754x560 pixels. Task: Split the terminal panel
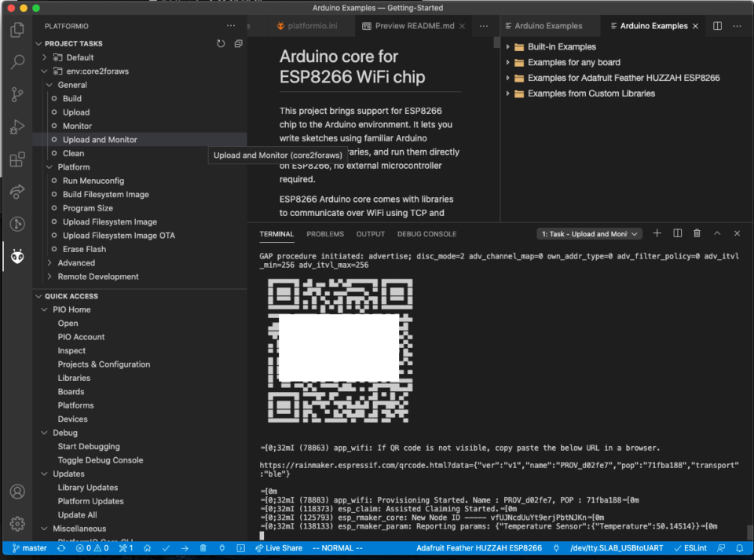pos(677,233)
